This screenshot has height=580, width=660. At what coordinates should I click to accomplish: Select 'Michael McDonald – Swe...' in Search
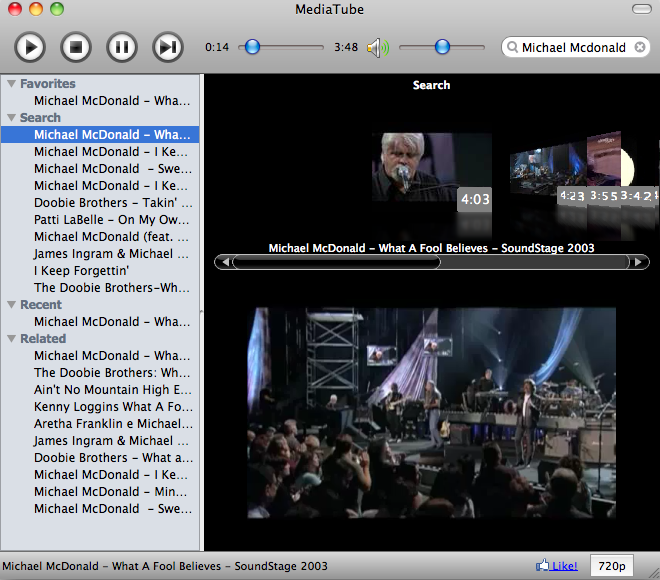(100, 169)
